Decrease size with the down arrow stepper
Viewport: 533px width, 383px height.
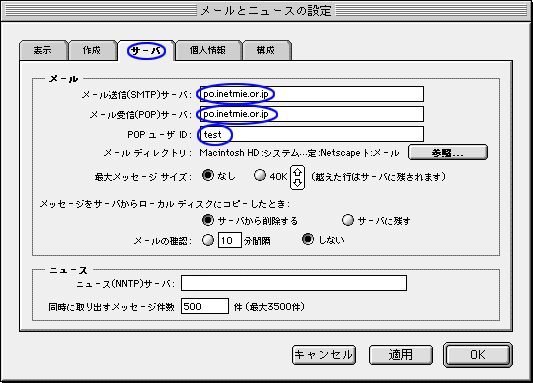(297, 183)
